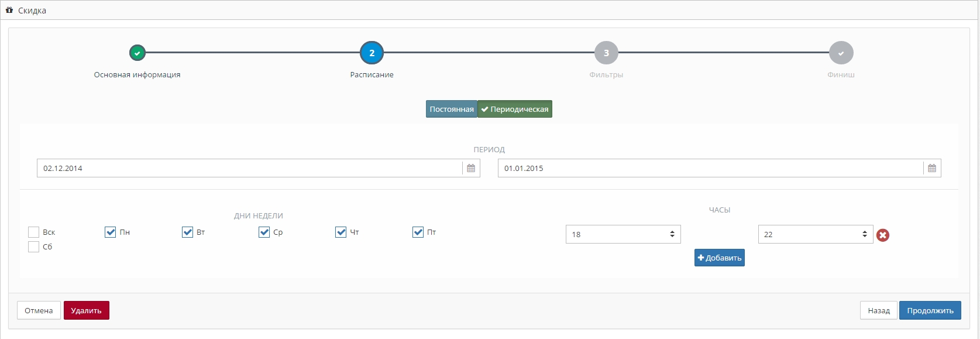Click the gift icon next to Скидка
980x339 pixels.
pos(9,11)
